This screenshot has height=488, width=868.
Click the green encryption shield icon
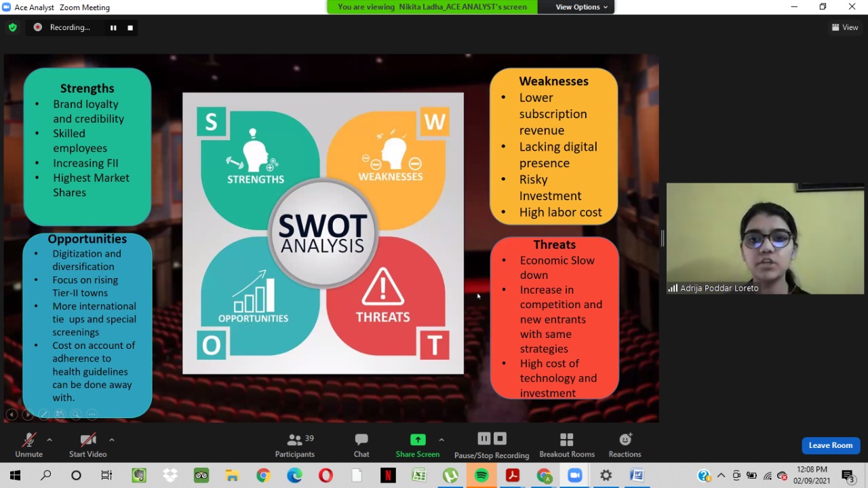(x=12, y=27)
